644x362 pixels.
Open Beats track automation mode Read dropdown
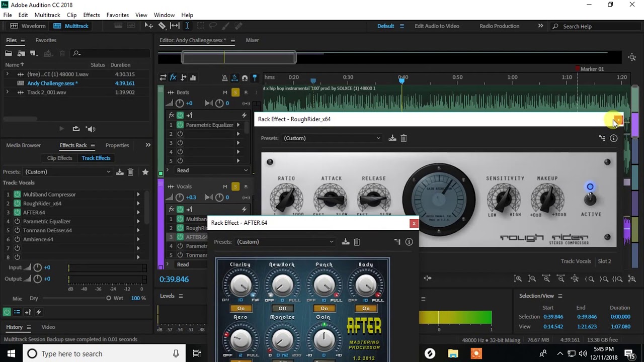pos(212,170)
